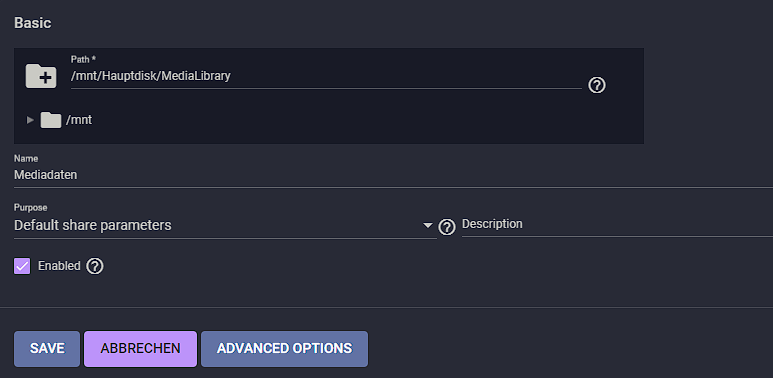Click the Basic section heading

tap(33, 23)
